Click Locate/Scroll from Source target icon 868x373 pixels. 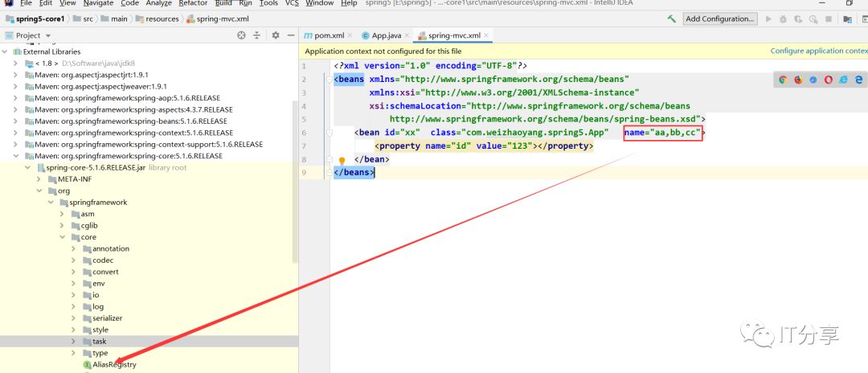point(241,35)
